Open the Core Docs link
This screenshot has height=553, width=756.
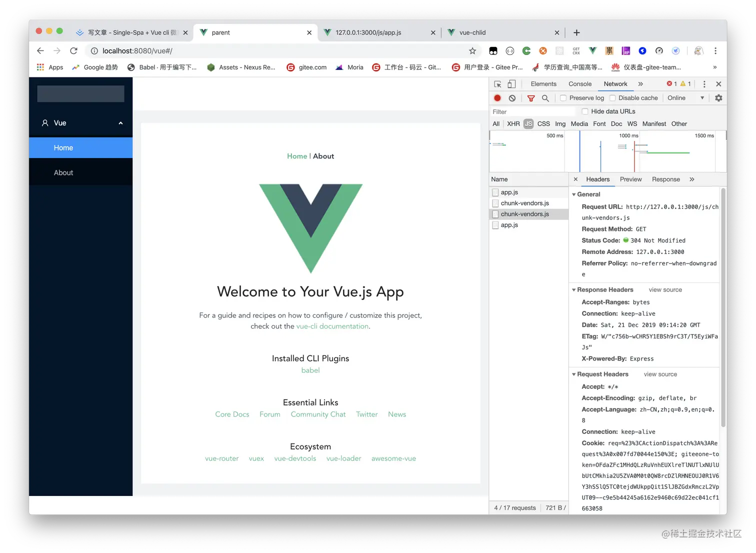232,414
